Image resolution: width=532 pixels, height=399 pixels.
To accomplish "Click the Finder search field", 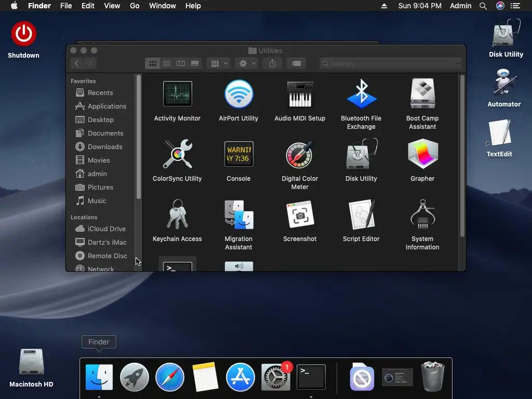I will (391, 63).
